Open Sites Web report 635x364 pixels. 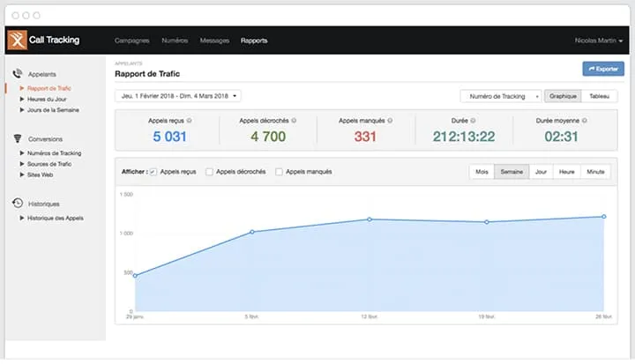tap(40, 175)
